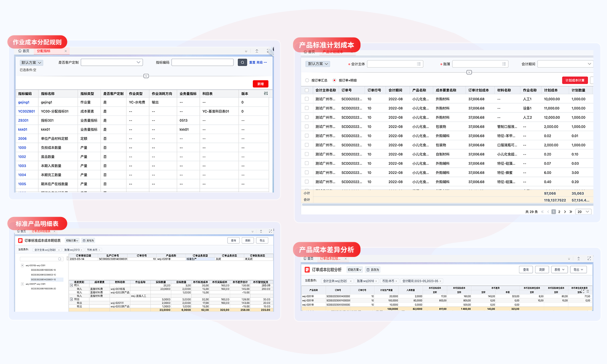The width and height of the screenshot is (607, 364).
Task: Click the red 新增 button
Action: click(x=261, y=84)
